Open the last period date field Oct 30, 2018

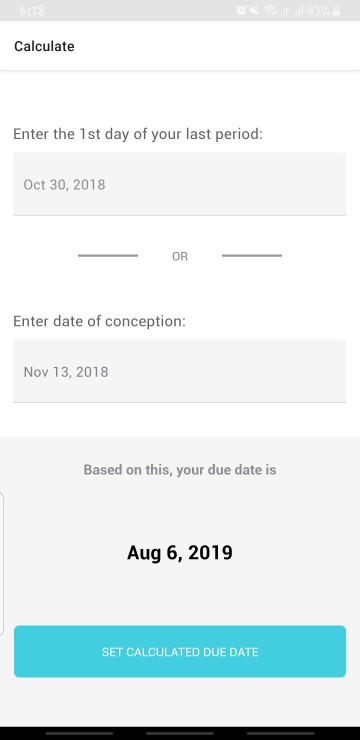pyautogui.click(x=179, y=184)
